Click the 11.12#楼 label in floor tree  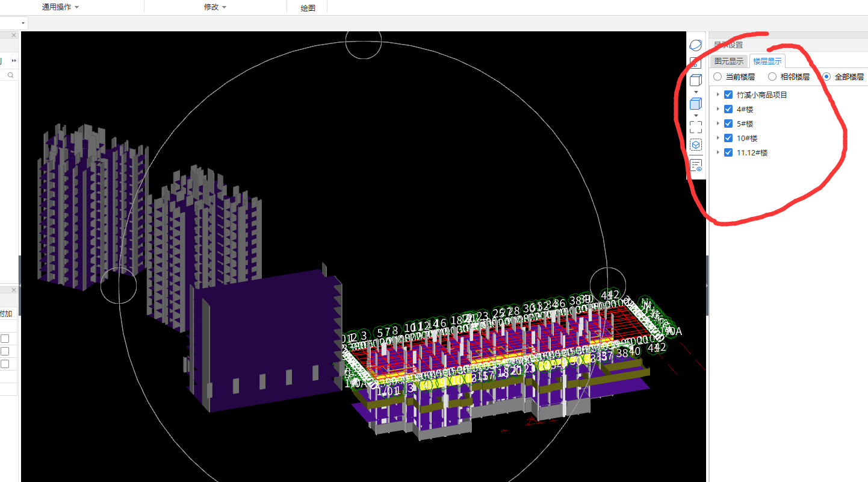(x=752, y=152)
